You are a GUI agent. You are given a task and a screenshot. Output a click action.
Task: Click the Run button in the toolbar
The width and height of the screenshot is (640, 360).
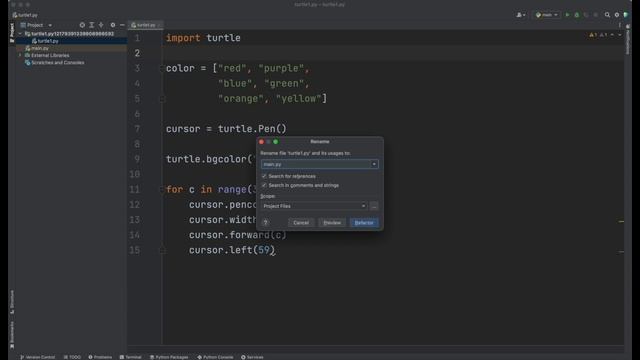tap(567, 15)
